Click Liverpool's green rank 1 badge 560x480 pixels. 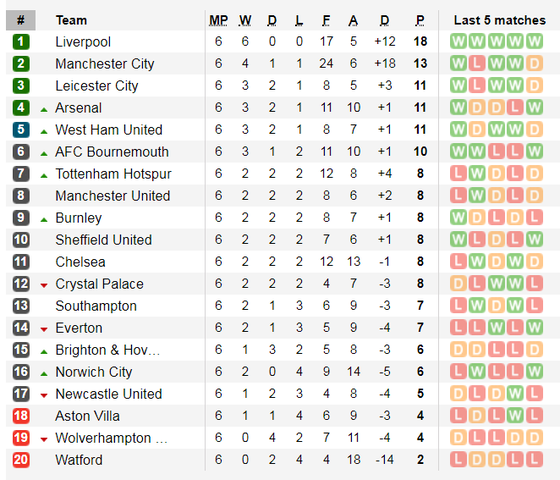(x=21, y=42)
